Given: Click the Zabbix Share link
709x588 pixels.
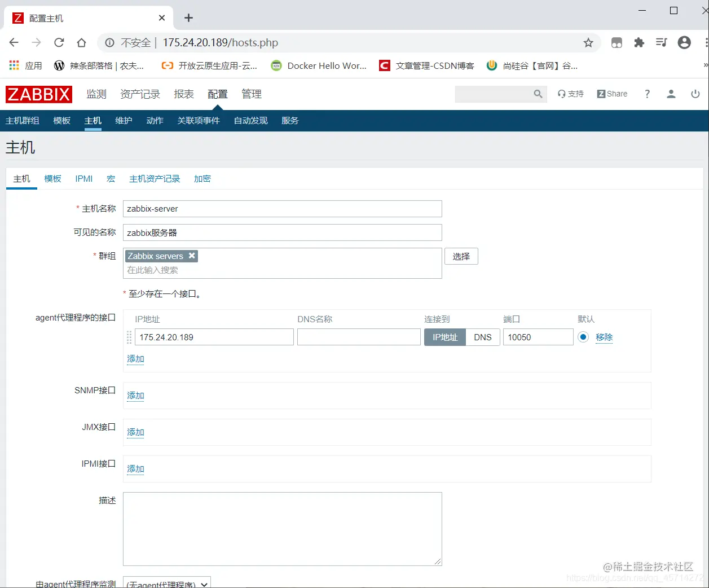Looking at the screenshot, I should [x=612, y=94].
